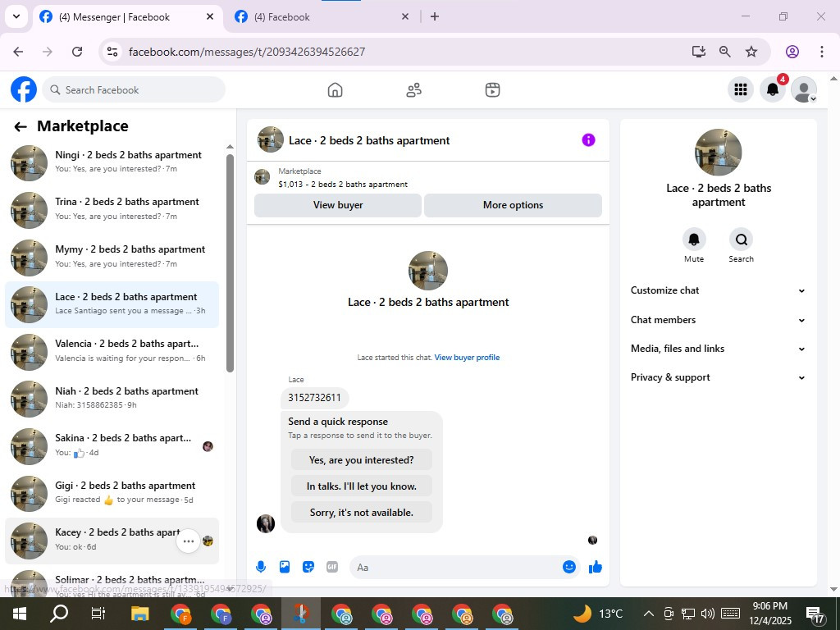This screenshot has height=630, width=840.
Task: Open Trina apartment conversation
Action: [112, 209]
